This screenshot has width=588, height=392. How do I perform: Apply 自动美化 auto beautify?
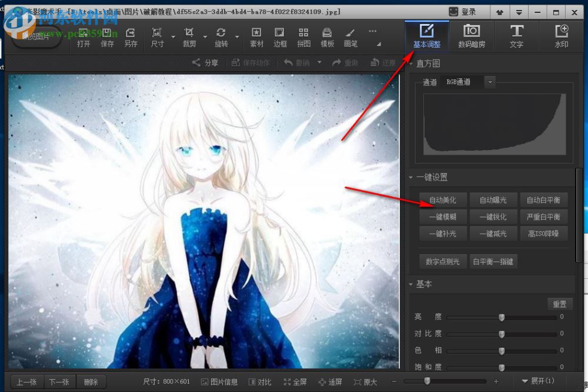pos(443,200)
